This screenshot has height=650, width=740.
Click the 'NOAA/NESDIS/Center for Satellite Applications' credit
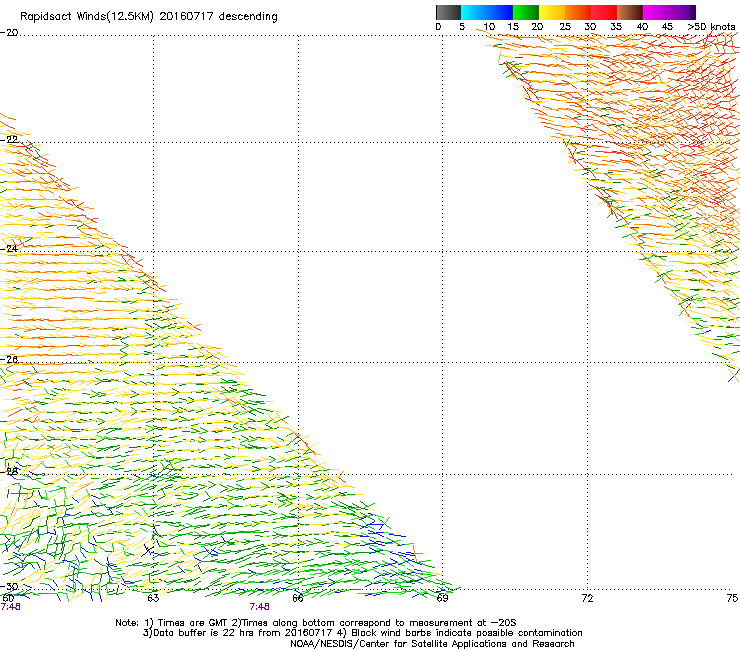click(x=432, y=644)
